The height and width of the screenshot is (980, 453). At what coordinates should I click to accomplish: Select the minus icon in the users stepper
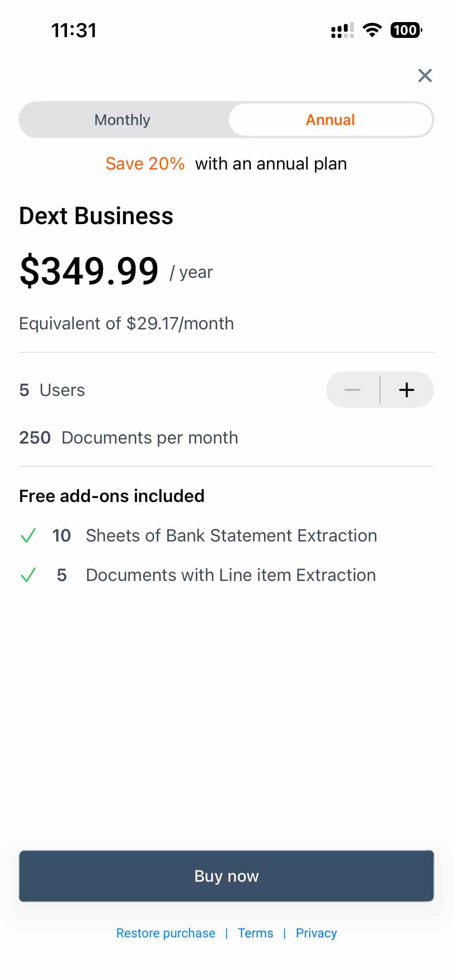pos(353,390)
